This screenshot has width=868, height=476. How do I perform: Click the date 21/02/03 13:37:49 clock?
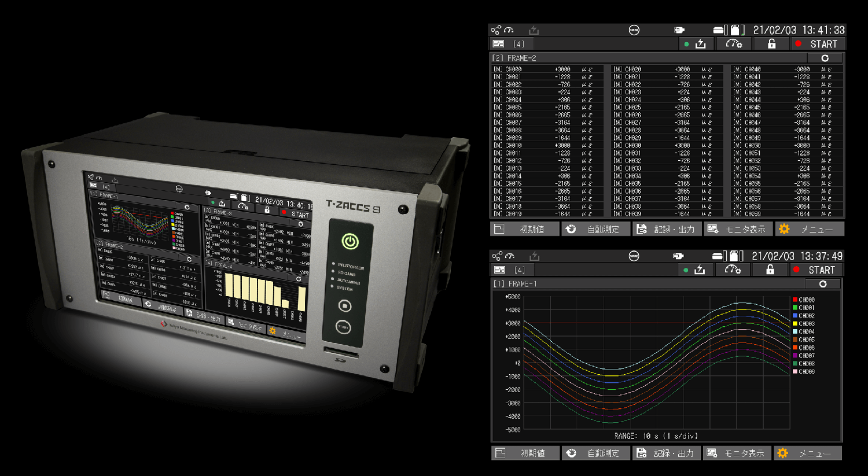(x=797, y=256)
